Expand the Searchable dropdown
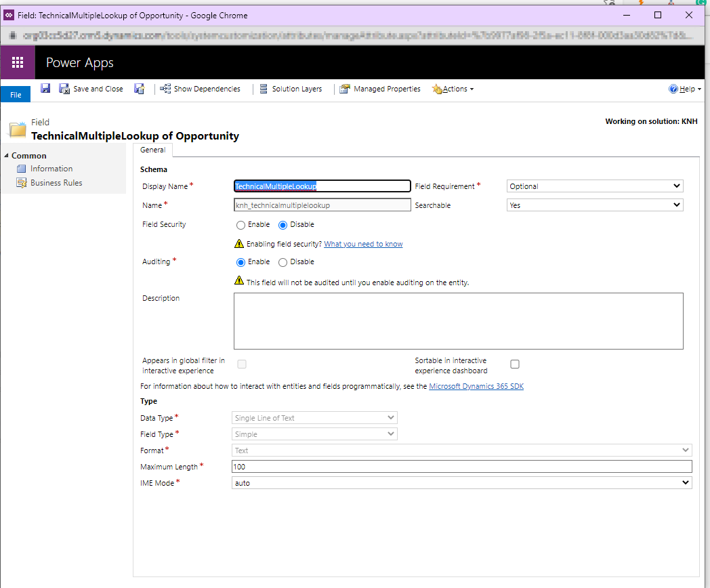Viewport: 710px width, 588px height. [595, 205]
